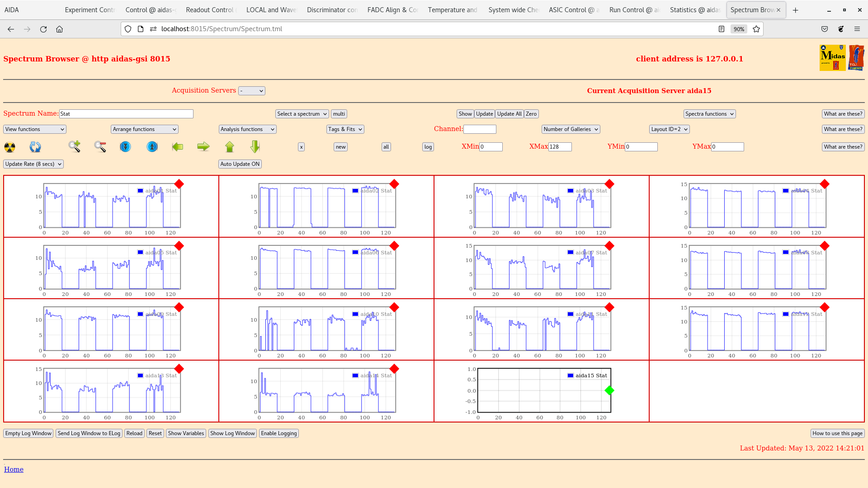Open the Analysis functions dropdown
Image resolution: width=868 pixels, height=488 pixels.
click(248, 129)
